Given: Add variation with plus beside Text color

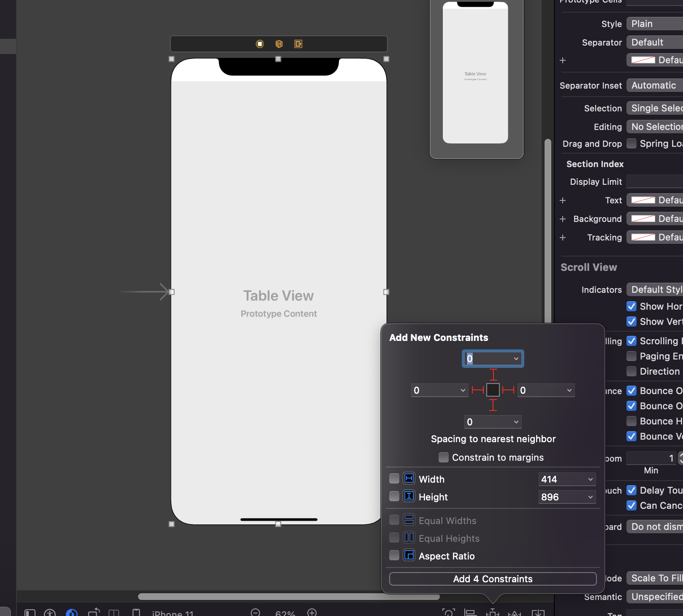Looking at the screenshot, I should tap(563, 200).
